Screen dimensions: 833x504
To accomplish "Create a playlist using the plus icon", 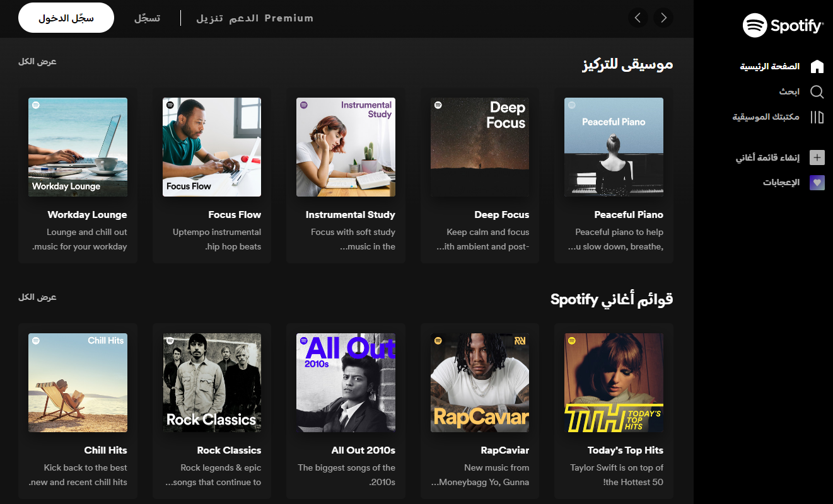I will 817,157.
